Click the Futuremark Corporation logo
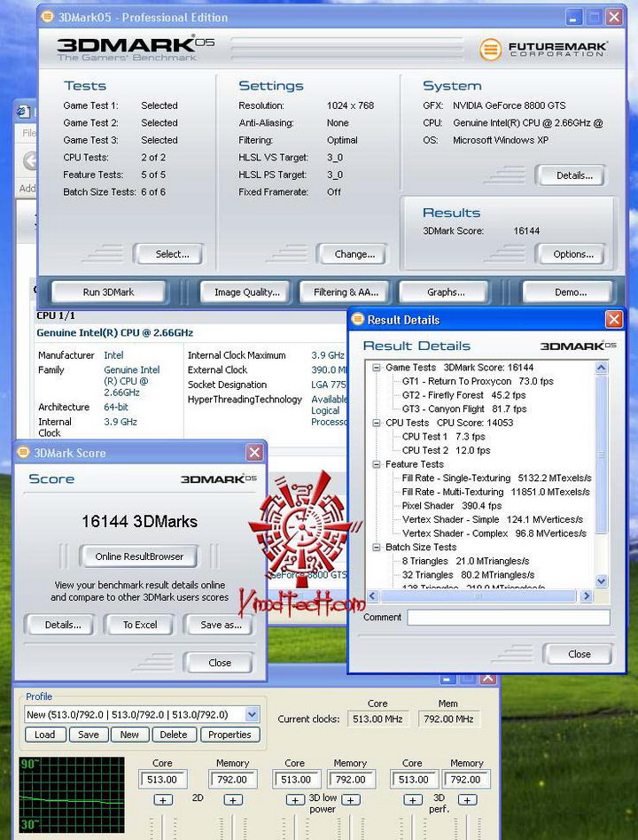This screenshot has height=840, width=638. click(x=542, y=50)
